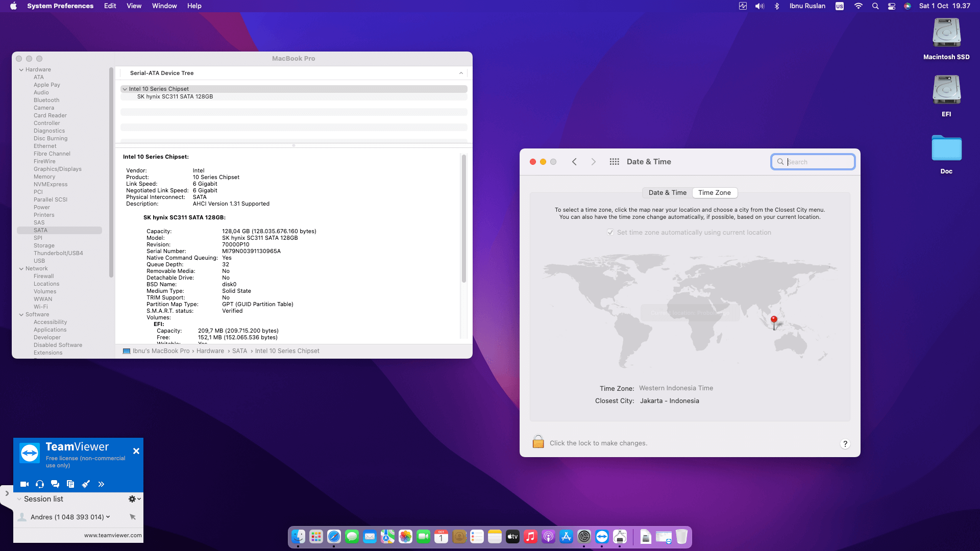Launch Siri from menu bar
The image size is (980, 551).
908,6
